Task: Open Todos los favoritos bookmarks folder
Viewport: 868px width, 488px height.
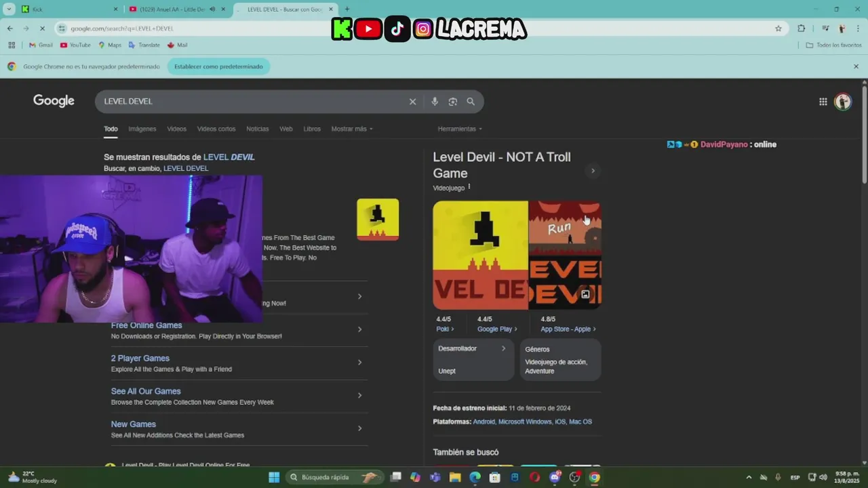Action: pos(834,45)
